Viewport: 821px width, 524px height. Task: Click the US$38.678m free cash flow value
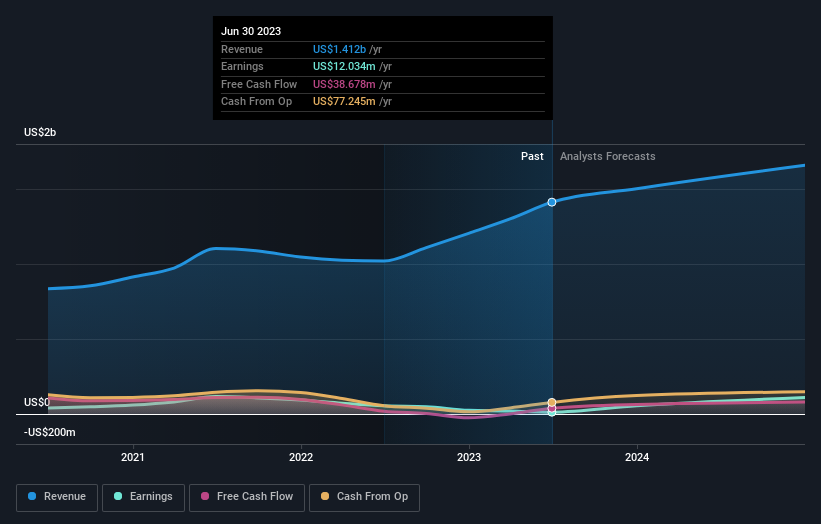[x=344, y=84]
